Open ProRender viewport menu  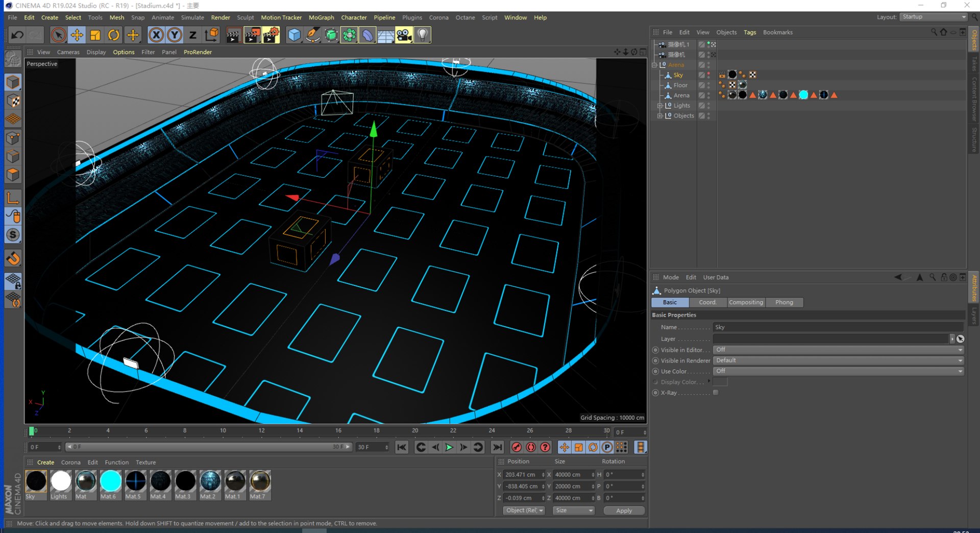coord(198,52)
